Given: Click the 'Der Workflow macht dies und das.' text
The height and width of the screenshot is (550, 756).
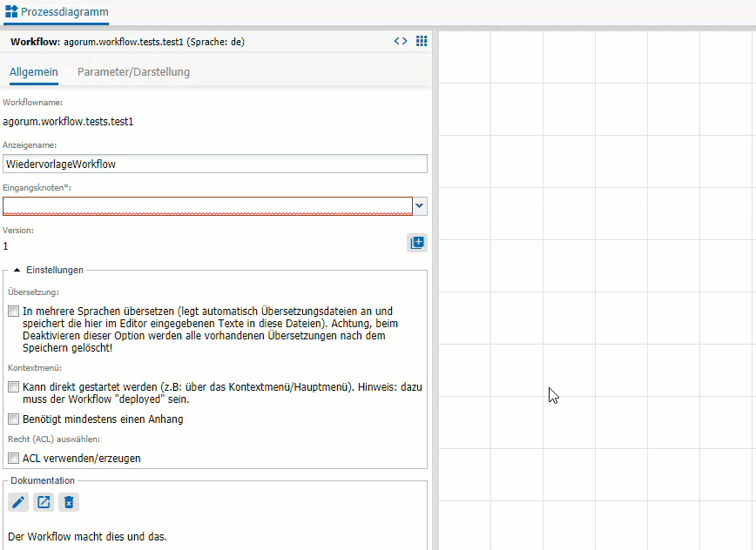Looking at the screenshot, I should (87, 537).
